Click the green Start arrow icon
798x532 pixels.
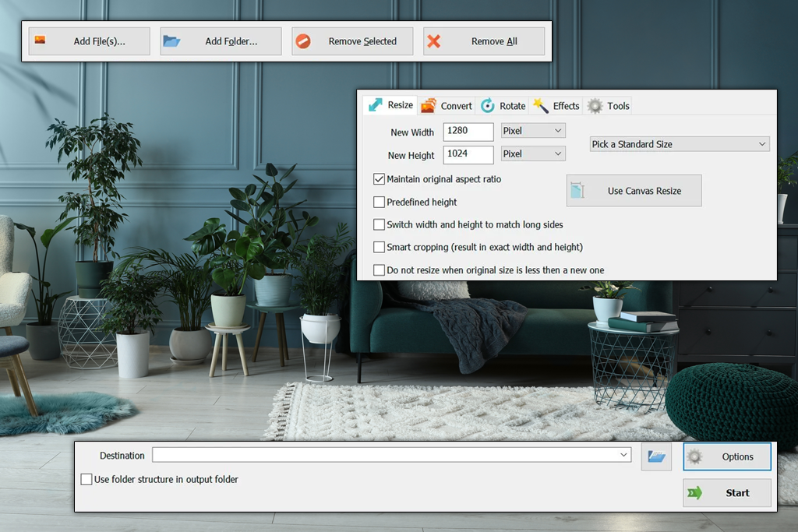tap(694, 492)
